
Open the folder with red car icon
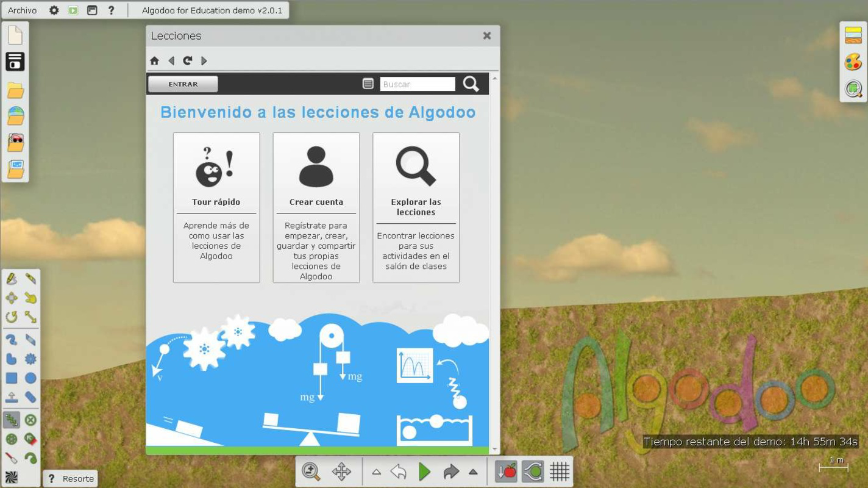click(15, 142)
